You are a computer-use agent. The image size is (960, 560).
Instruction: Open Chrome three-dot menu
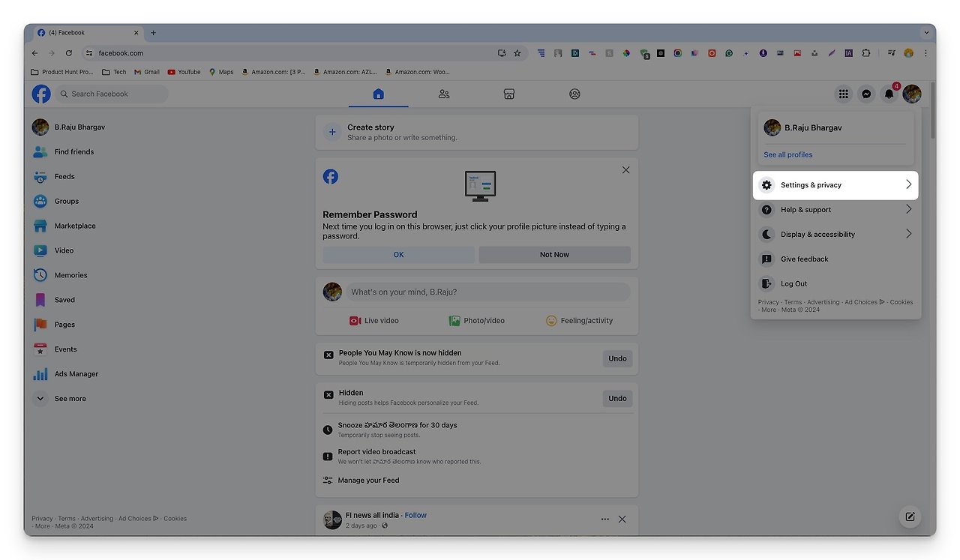point(925,53)
